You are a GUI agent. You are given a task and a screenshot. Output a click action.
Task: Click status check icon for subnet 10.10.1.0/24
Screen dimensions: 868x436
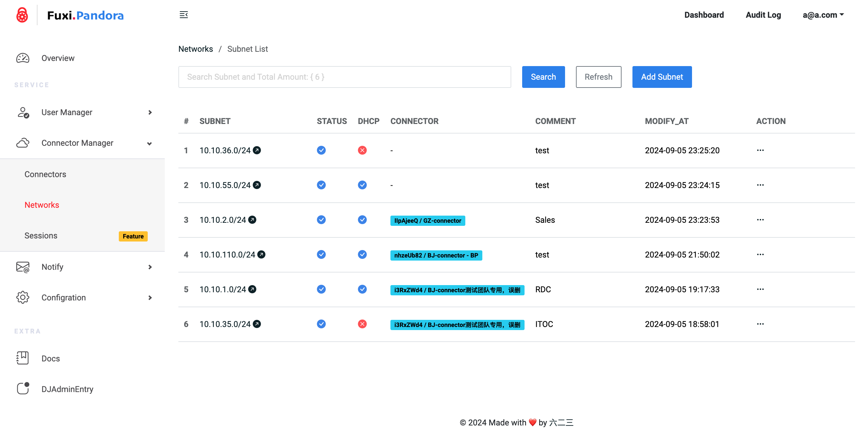(321, 289)
